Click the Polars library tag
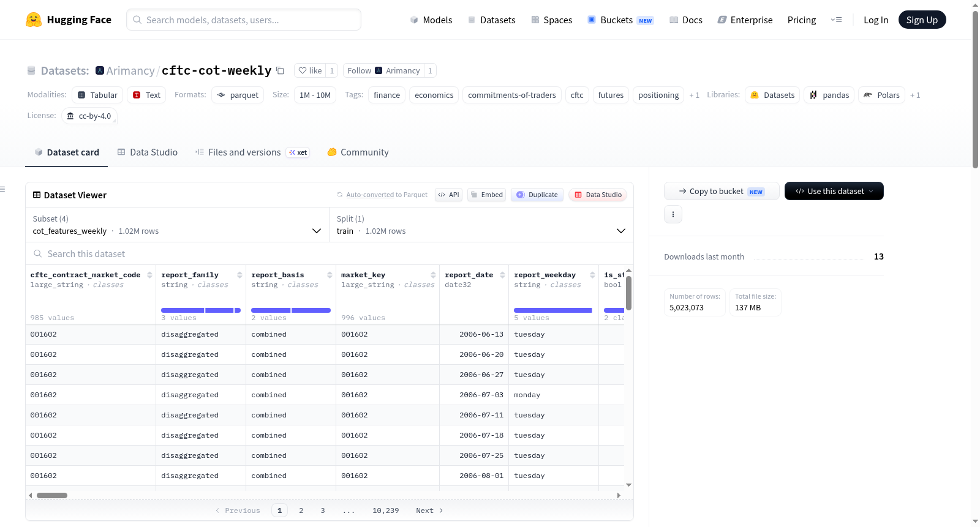This screenshot has height=527, width=980. coord(881,95)
